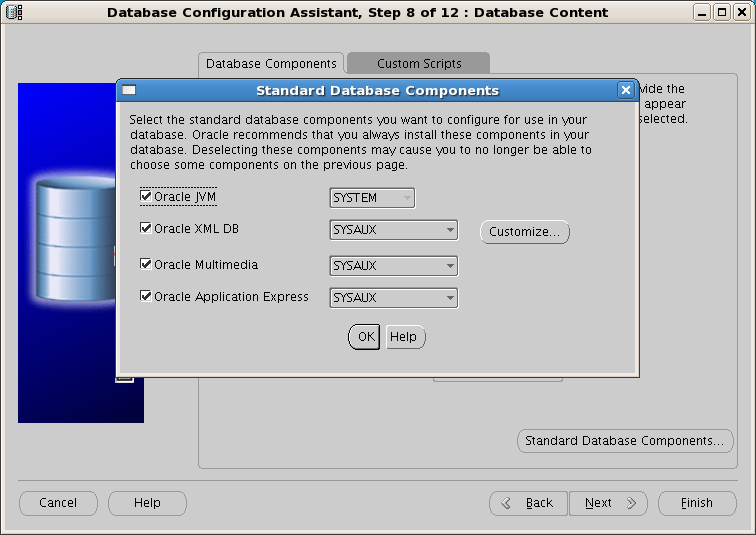Toggle the Oracle XML DB checkbox
The height and width of the screenshot is (535, 756).
[x=146, y=227]
